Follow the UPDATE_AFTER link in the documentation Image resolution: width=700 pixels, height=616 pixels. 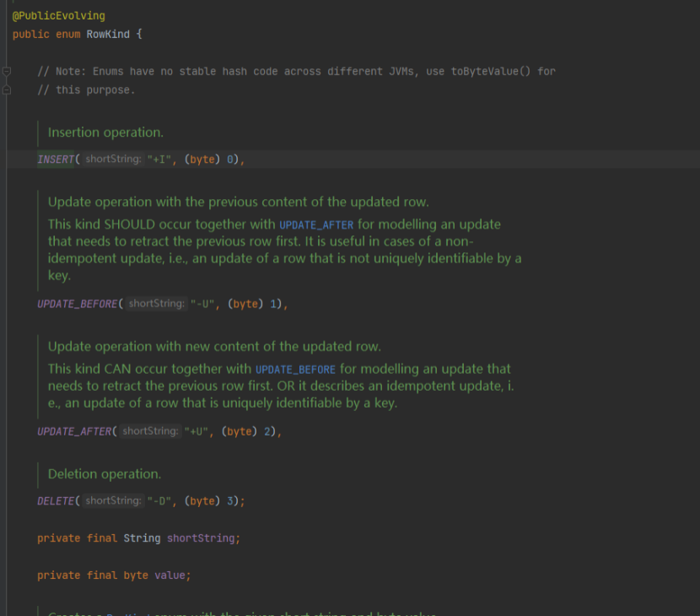coord(316,224)
